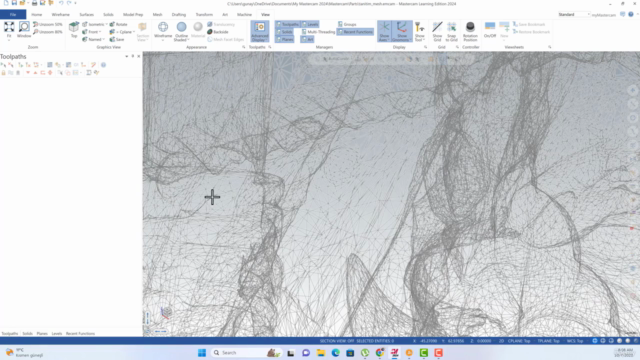Select the Window zoom tool

(x=24, y=30)
